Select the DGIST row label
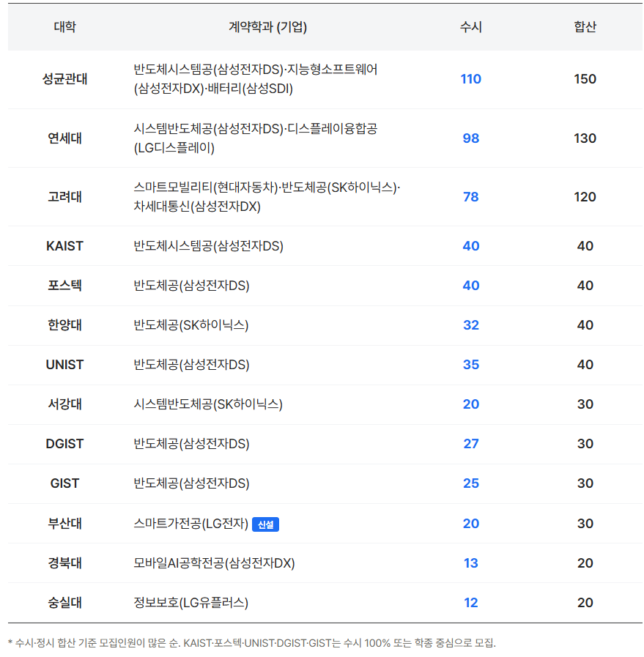This screenshot has width=644, height=657. click(64, 444)
